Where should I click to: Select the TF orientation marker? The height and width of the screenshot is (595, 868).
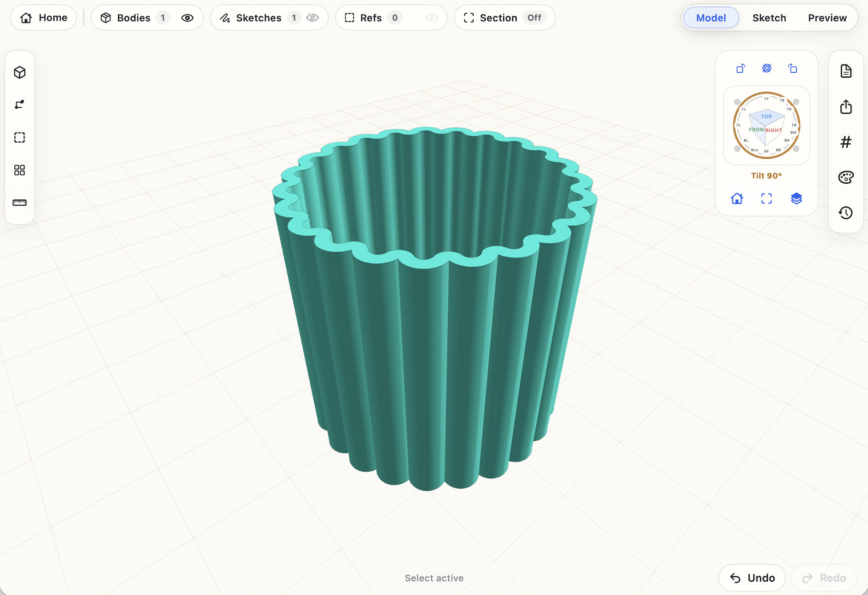(766, 99)
